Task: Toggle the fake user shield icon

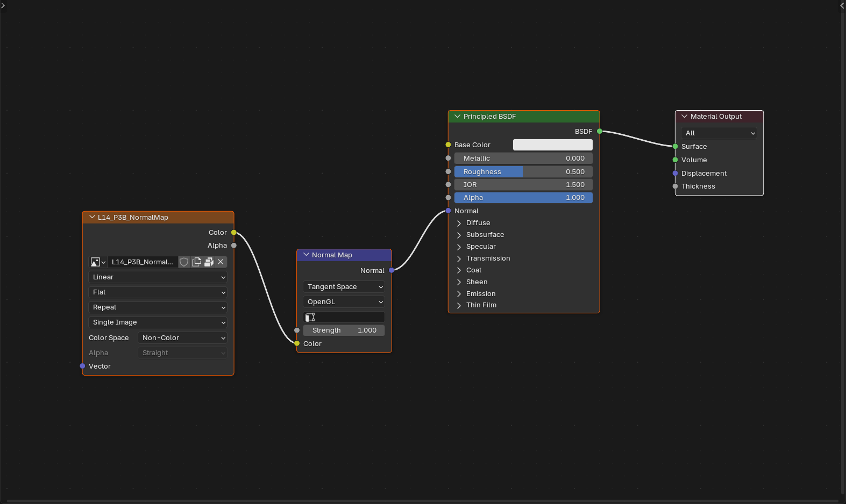Action: pyautogui.click(x=184, y=262)
